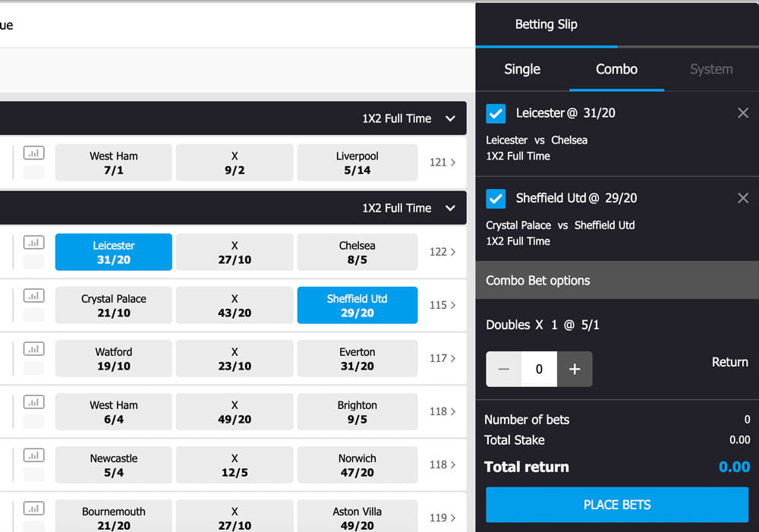
Task: Show 117 more markets for Watford vs Everton
Action: 442,359
